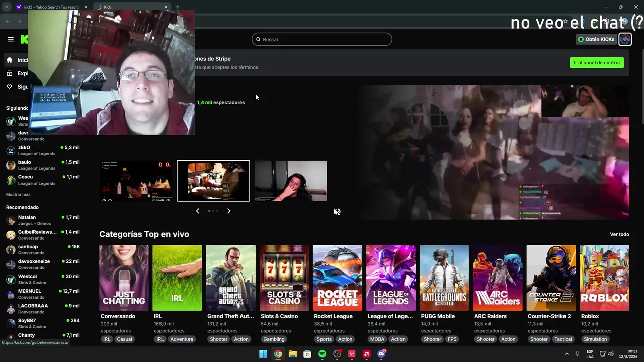Click Tactical tag under Counter-Strike 2
Image resolution: width=644 pixels, height=362 pixels.
[x=563, y=339]
